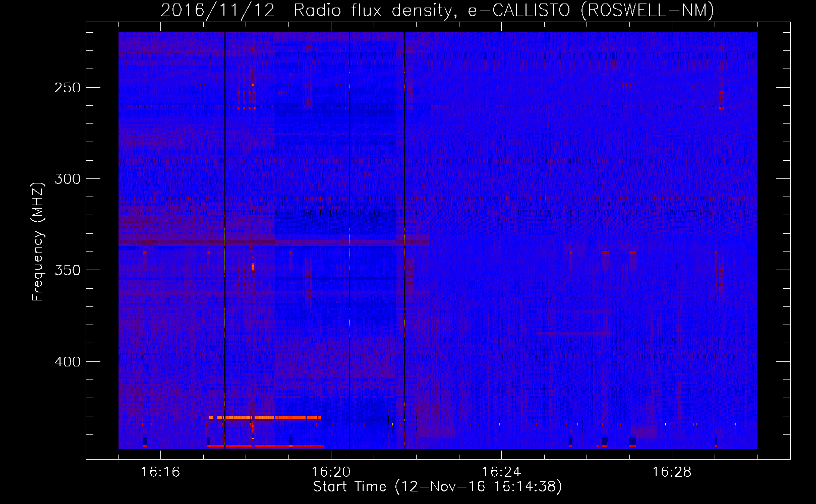Click the 350 frequency tick label
The width and height of the screenshot is (816, 504).
tap(68, 270)
